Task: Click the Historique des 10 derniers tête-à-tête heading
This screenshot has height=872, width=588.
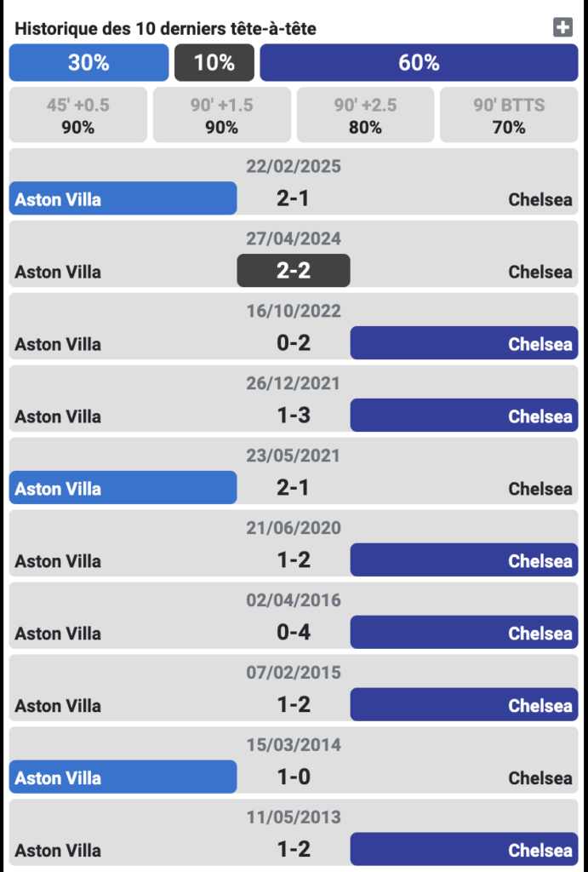Action: pos(165,28)
